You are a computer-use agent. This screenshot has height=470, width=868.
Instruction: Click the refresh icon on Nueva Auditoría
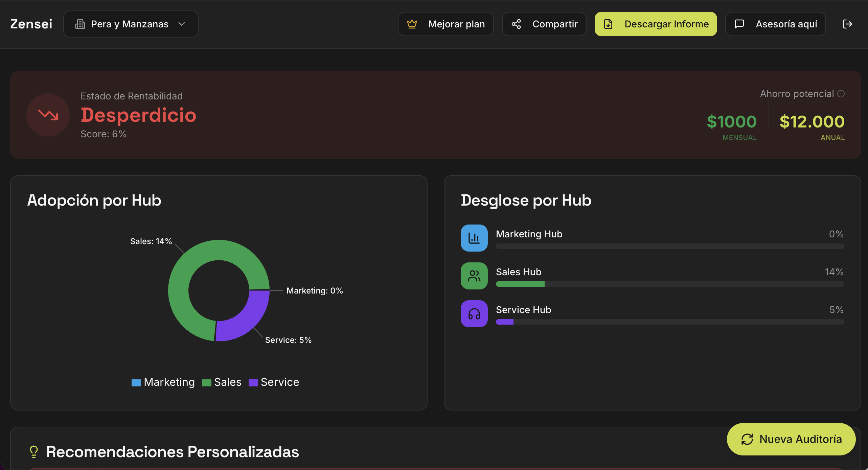click(x=747, y=439)
